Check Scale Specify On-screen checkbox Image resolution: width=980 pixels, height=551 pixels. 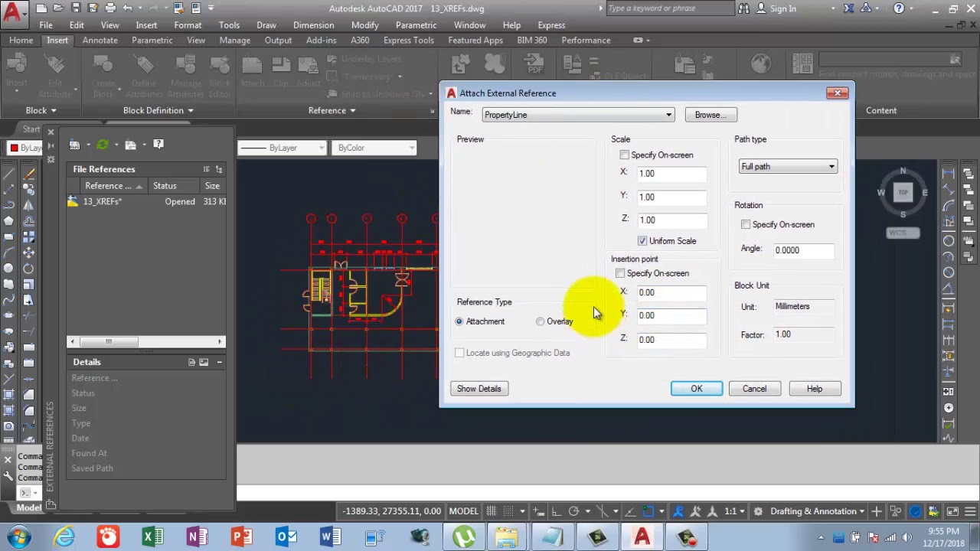pyautogui.click(x=625, y=155)
